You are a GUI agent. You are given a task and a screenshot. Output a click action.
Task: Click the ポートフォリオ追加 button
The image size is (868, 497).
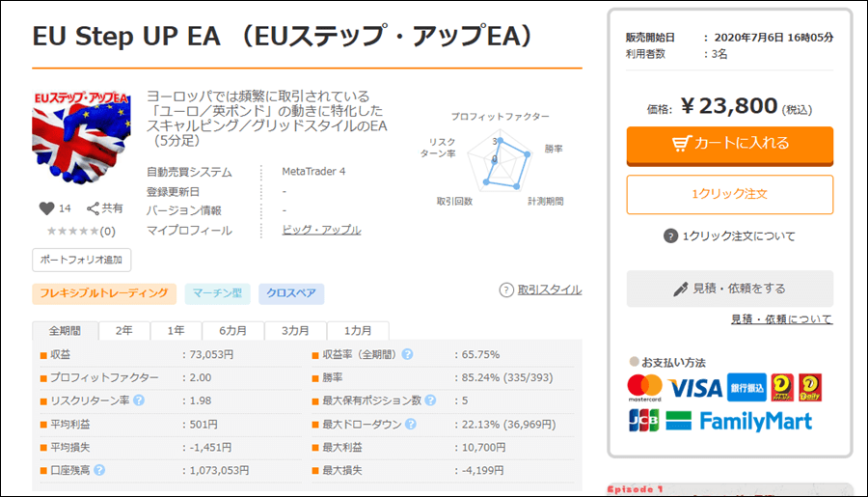82,260
